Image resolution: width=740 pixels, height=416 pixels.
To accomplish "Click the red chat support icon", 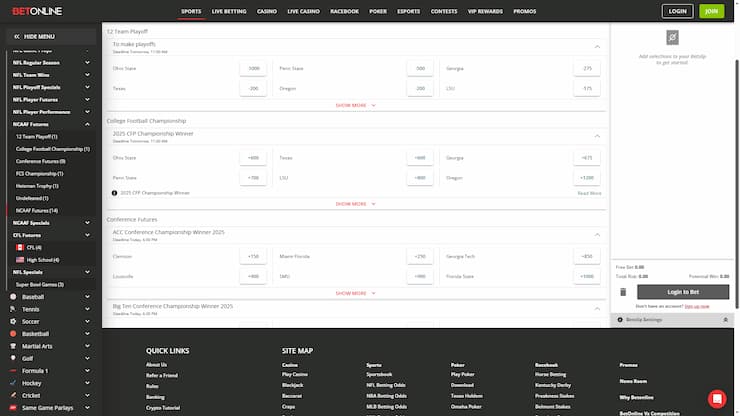I will 716,398.
